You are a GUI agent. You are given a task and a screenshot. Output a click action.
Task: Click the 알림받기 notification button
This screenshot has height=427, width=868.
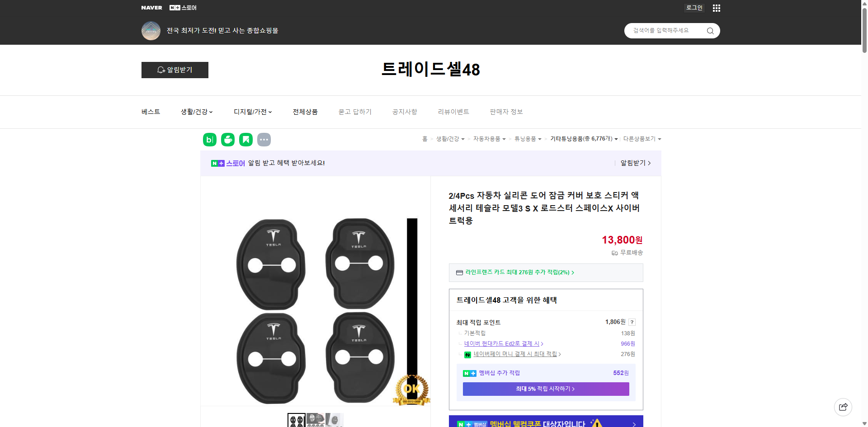click(x=175, y=70)
